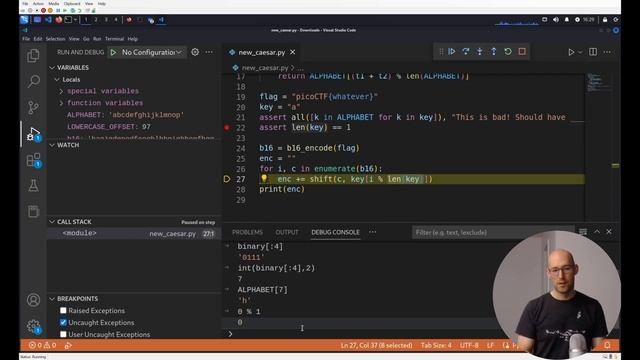Open editor more actions menu
The image size is (640, 360).
[x=607, y=52]
